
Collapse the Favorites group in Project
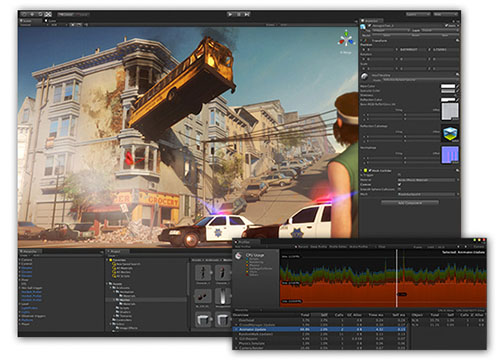(108, 260)
